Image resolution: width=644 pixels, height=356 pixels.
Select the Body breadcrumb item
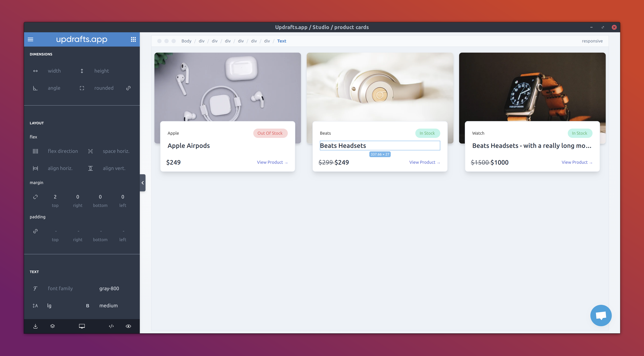(x=186, y=41)
